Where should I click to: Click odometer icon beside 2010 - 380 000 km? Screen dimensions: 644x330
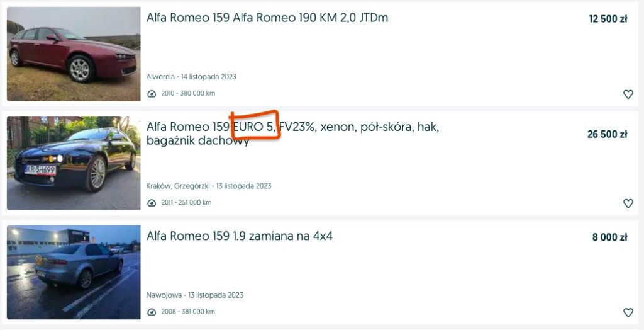point(152,94)
